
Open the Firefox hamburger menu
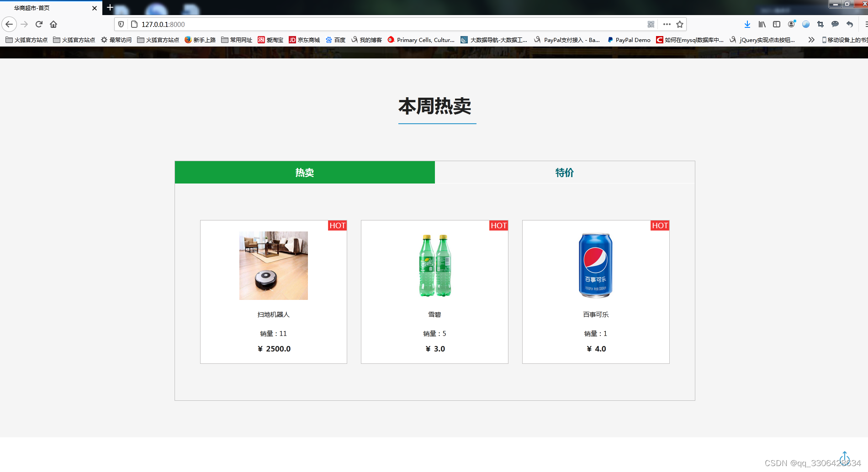(x=864, y=24)
